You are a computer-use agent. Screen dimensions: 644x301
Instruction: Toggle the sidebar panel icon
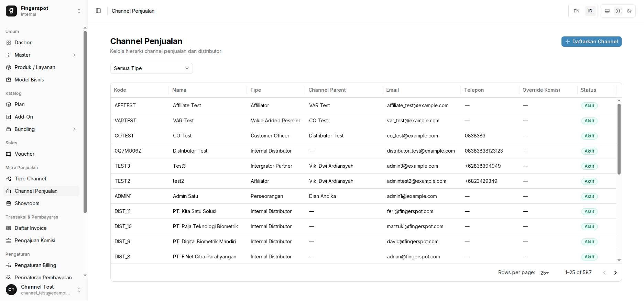tap(98, 11)
